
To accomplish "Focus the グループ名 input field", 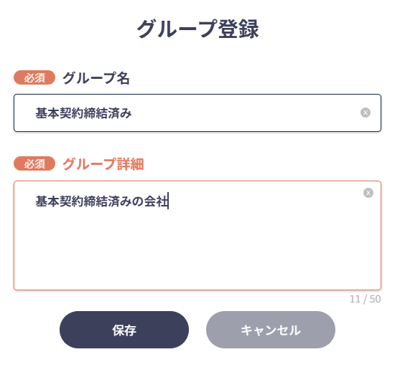I will pyautogui.click(x=197, y=113).
